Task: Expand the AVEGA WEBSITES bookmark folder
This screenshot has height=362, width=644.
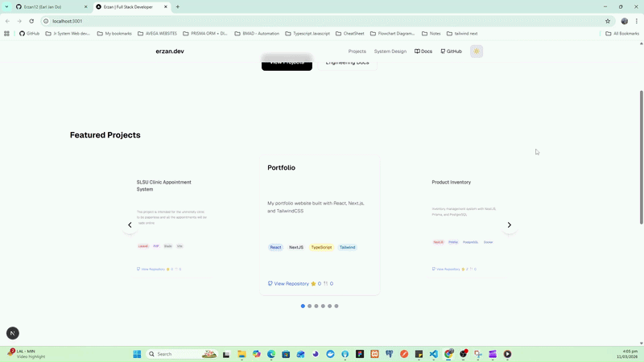Action: [x=157, y=34]
